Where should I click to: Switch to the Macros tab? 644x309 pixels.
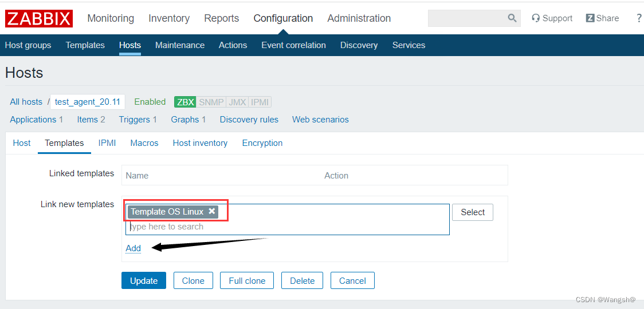144,143
